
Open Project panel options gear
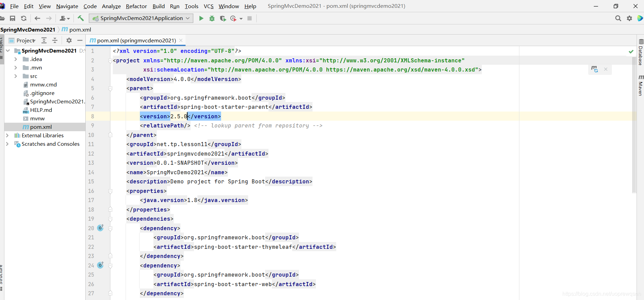[x=69, y=40]
